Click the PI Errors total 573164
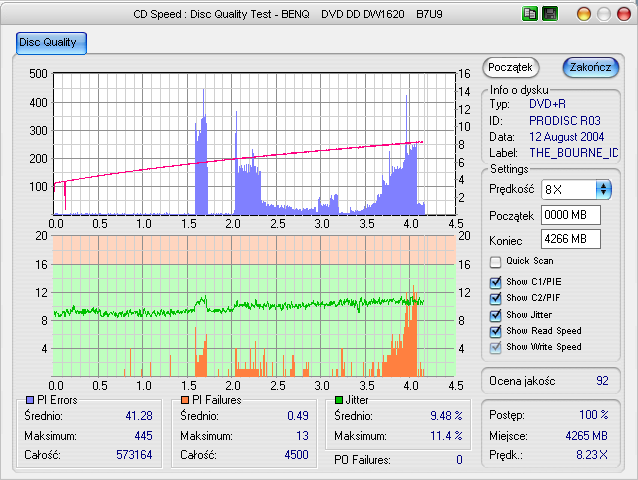Image resolution: width=638 pixels, height=480 pixels. pos(134,454)
